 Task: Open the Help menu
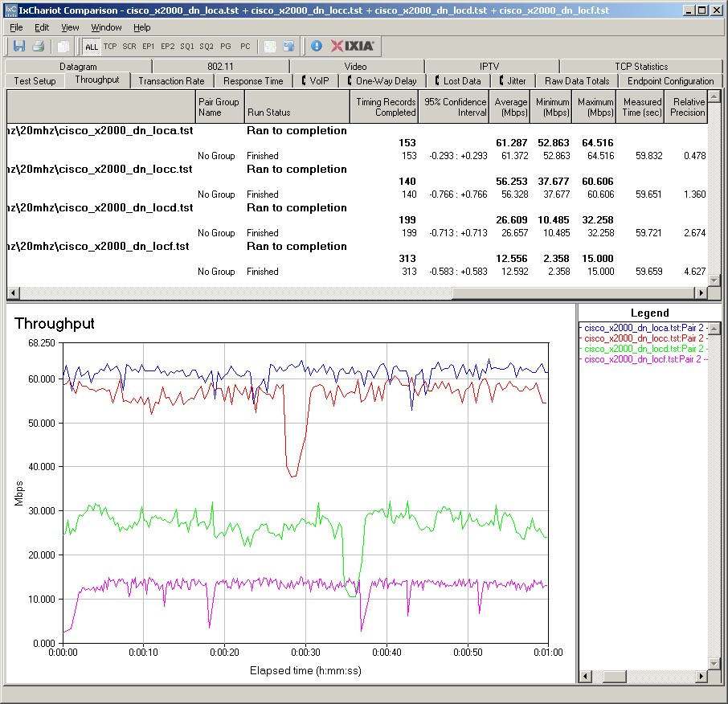pyautogui.click(x=142, y=27)
